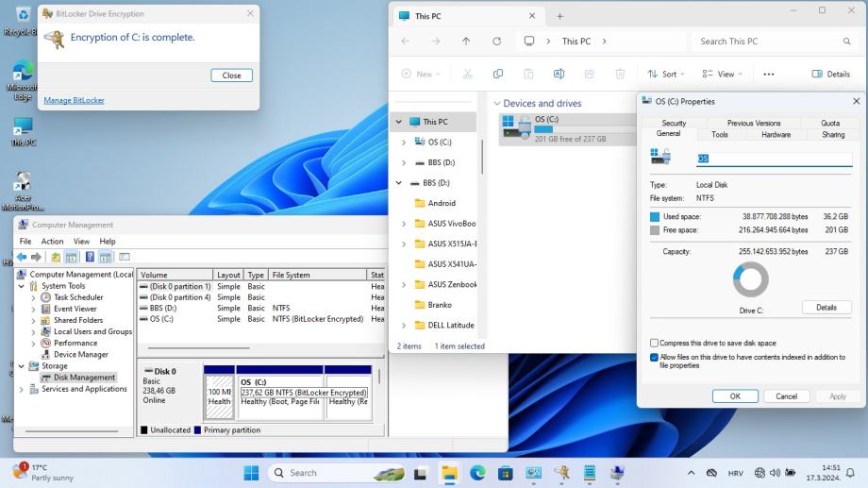Click the Refresh button in File Explorer
The width and height of the screenshot is (868, 488).
[x=496, y=42]
